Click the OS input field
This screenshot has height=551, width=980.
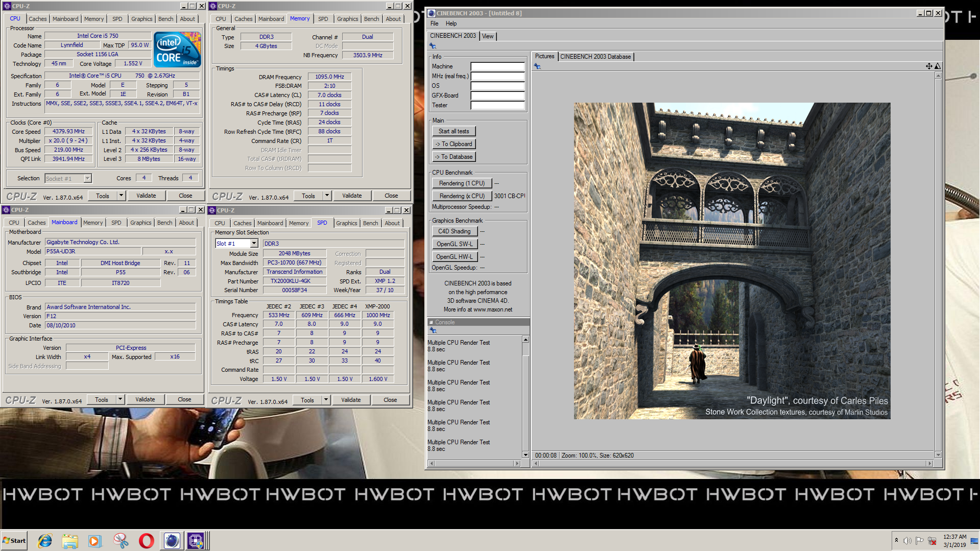pos(497,86)
